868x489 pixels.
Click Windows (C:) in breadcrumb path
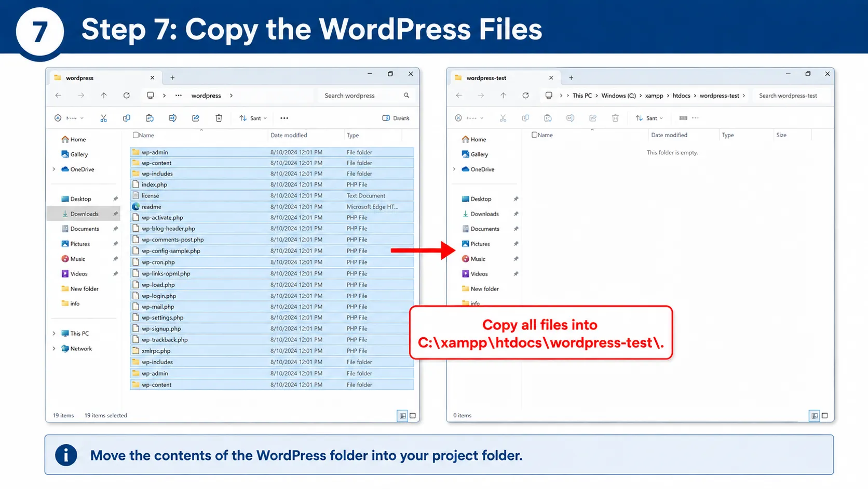point(618,96)
